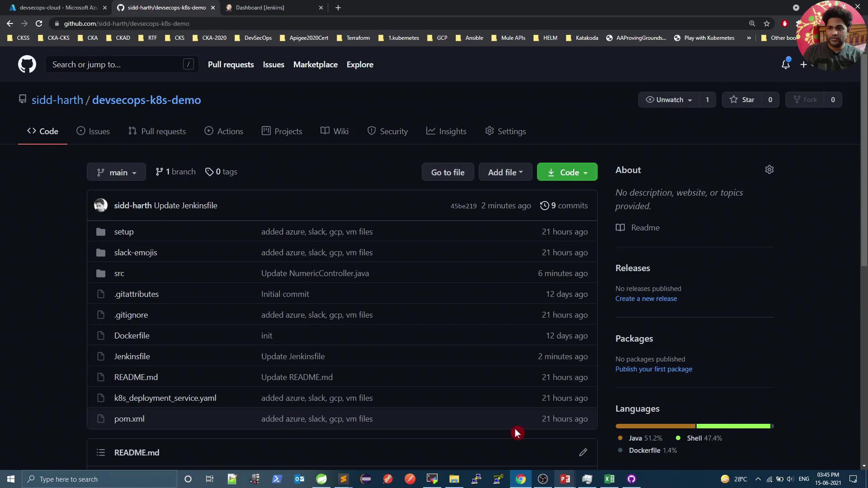Bookmark page with the address bar star
The width and height of the screenshot is (868, 488).
767,23
